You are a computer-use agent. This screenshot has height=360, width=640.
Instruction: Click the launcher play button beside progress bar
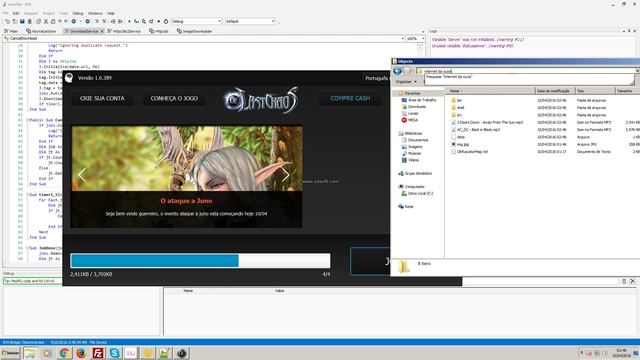[370, 261]
